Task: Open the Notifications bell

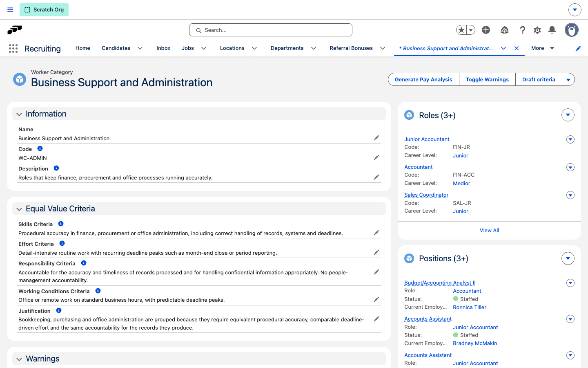Action: (552, 30)
